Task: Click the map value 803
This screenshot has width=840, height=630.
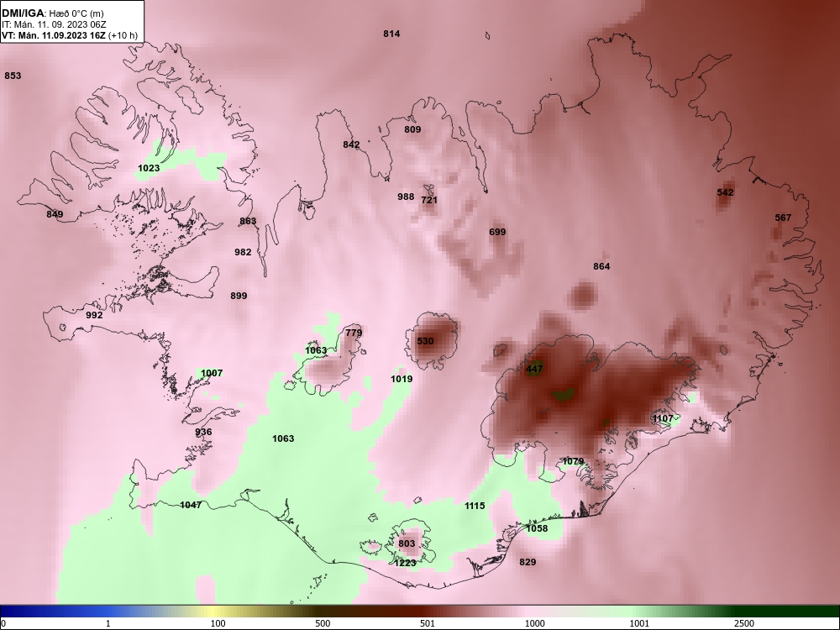Action: (x=407, y=543)
